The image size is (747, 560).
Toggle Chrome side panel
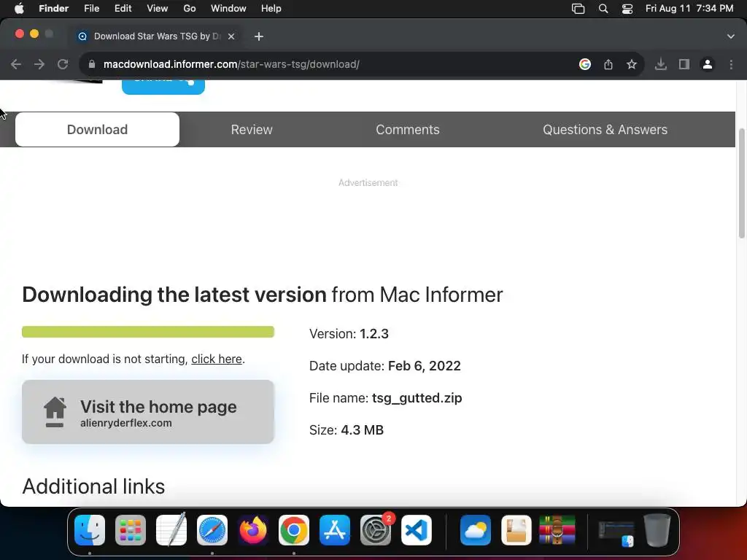click(x=684, y=64)
